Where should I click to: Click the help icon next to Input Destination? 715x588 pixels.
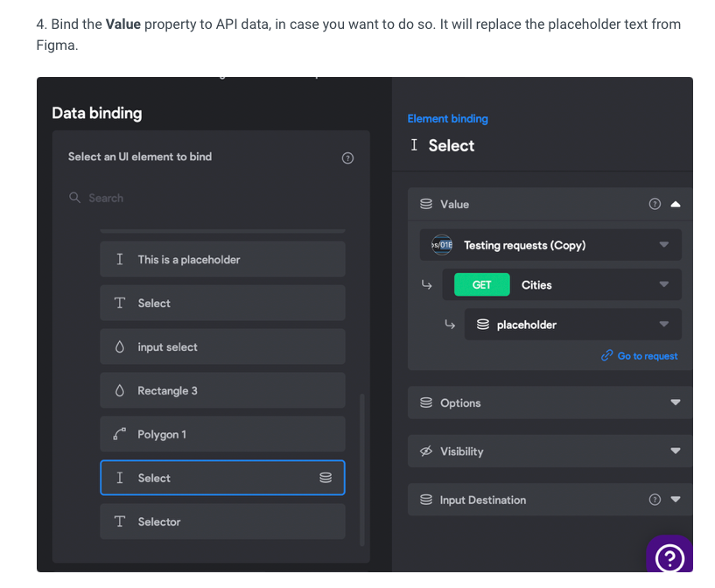click(x=655, y=500)
